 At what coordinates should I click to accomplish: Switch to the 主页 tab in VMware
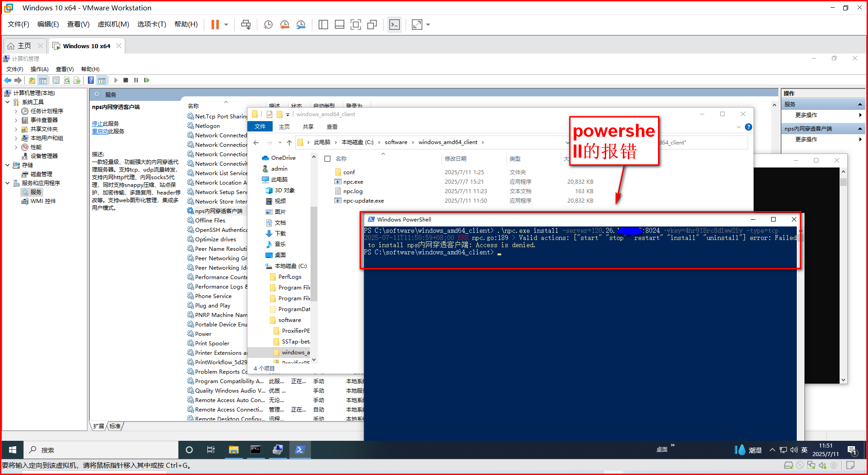tap(24, 46)
